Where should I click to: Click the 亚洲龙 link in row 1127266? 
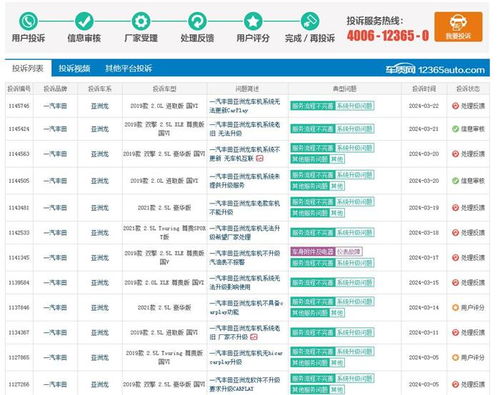point(100,384)
